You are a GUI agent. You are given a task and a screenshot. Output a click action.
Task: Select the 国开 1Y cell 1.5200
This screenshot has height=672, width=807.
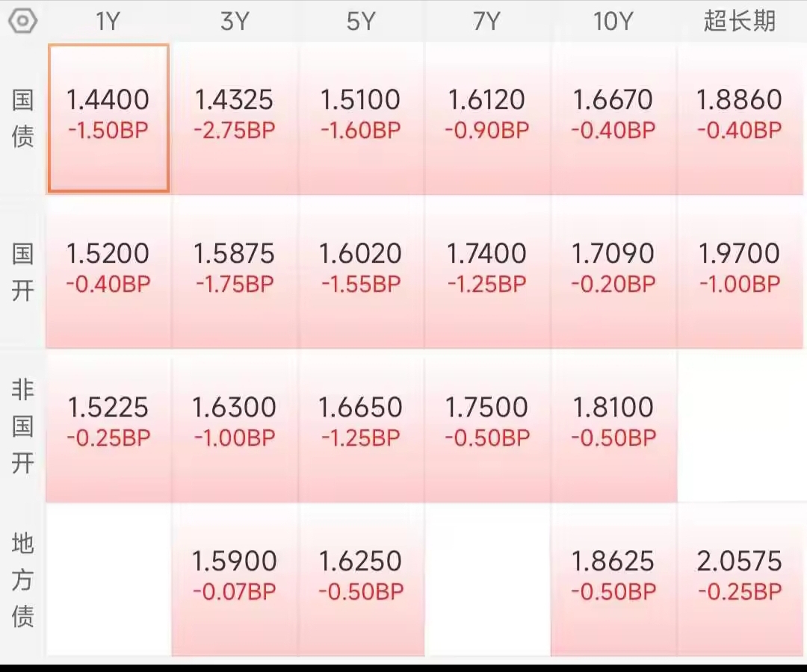(108, 272)
